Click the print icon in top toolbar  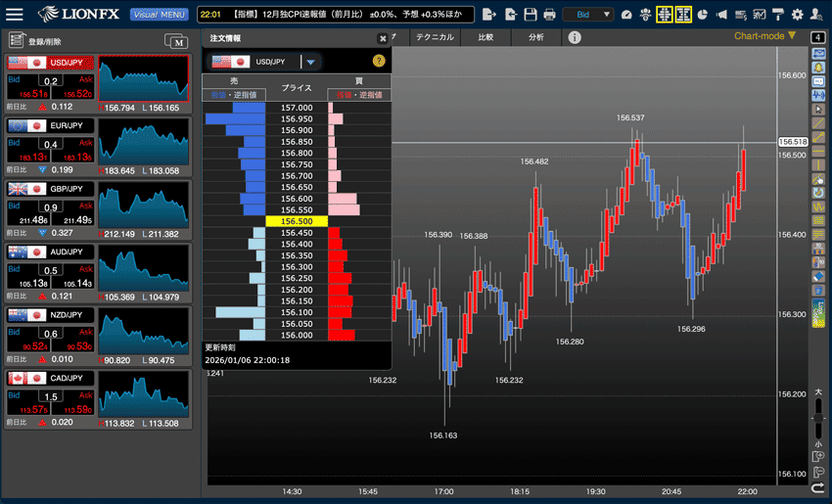[x=550, y=15]
